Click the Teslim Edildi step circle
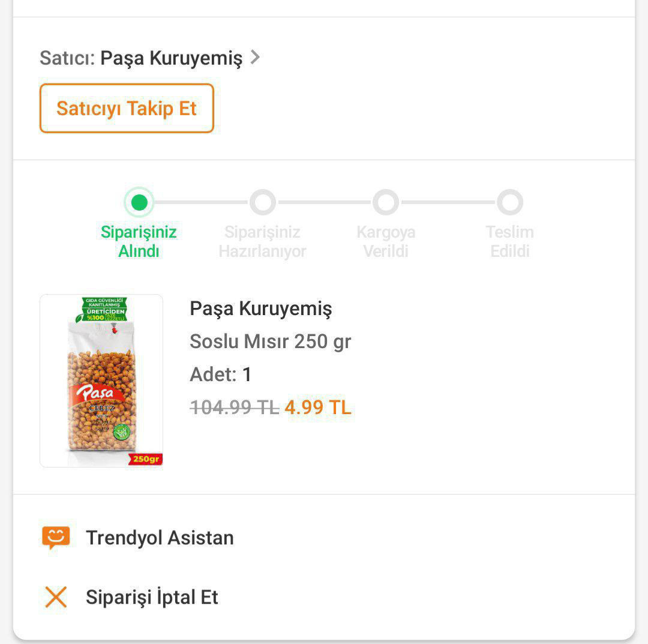This screenshot has height=644, width=648. tap(510, 203)
